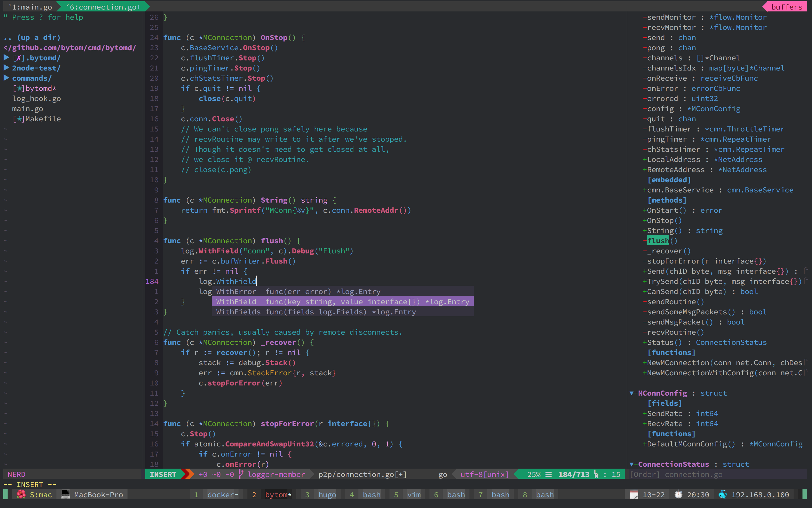
Task: Expand the .bytomd/ folder in NERDTree
Action: 6,57
